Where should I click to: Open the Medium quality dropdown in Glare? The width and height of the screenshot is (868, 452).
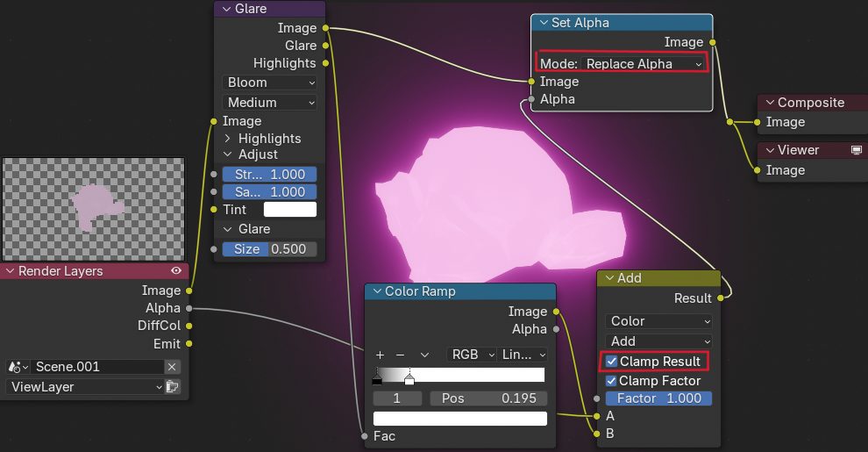pos(270,102)
